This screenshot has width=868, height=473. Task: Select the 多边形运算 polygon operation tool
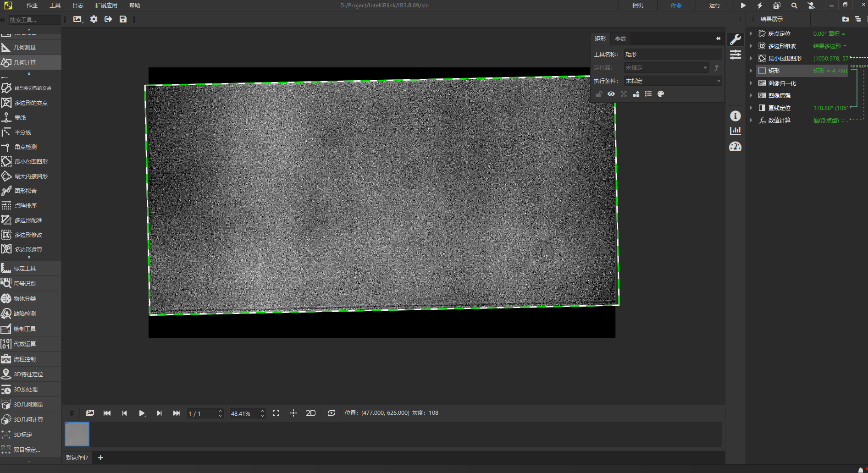click(28, 249)
